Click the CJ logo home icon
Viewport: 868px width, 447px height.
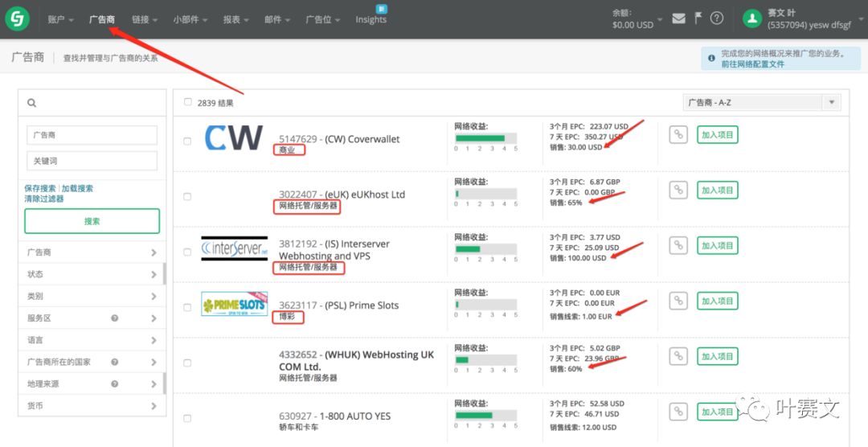(16, 18)
